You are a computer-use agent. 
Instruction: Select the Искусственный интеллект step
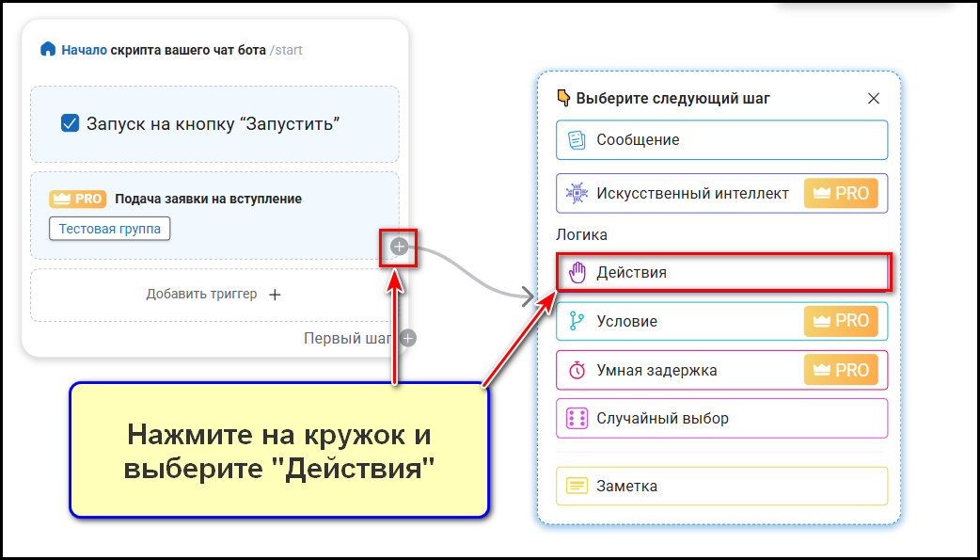coord(722,193)
